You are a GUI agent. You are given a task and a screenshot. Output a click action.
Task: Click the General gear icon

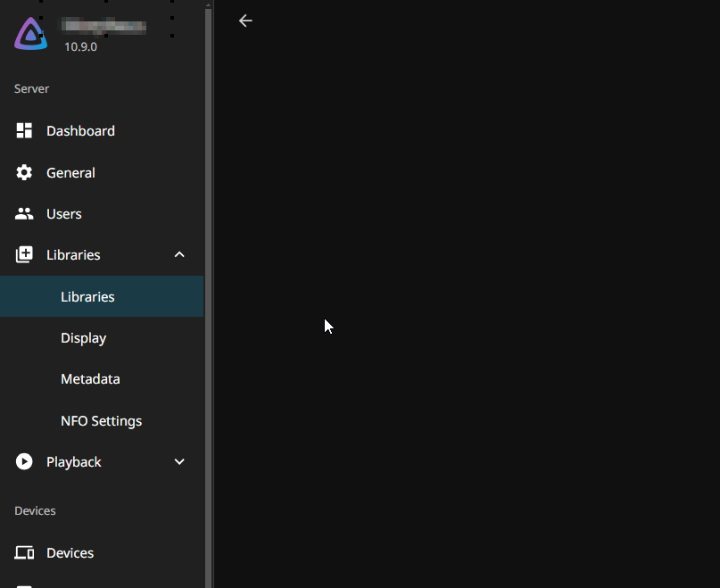click(x=24, y=173)
